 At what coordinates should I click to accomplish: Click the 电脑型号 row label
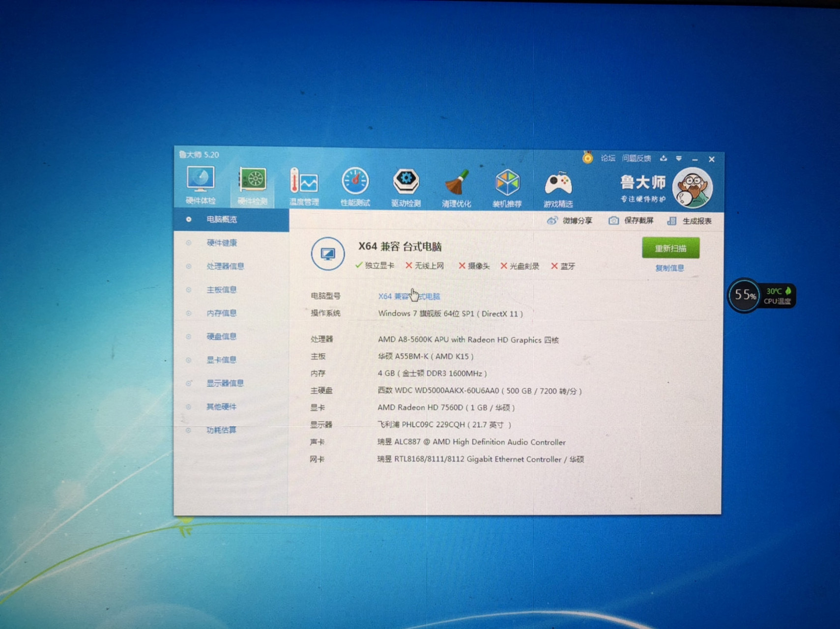coord(325,296)
